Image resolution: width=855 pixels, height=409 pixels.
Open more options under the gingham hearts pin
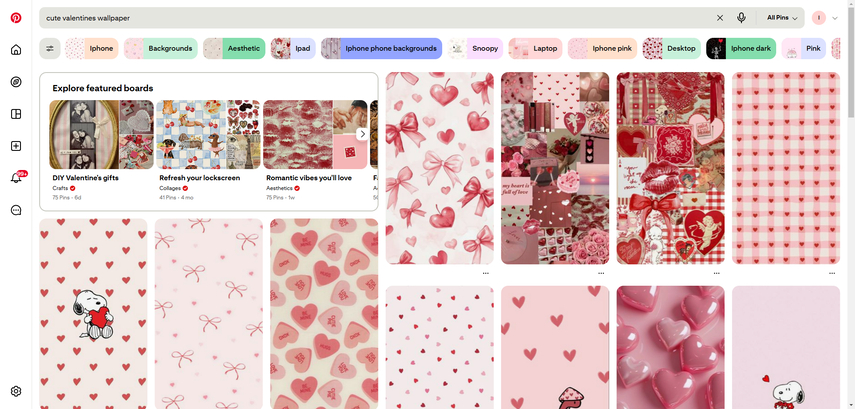coord(832,273)
